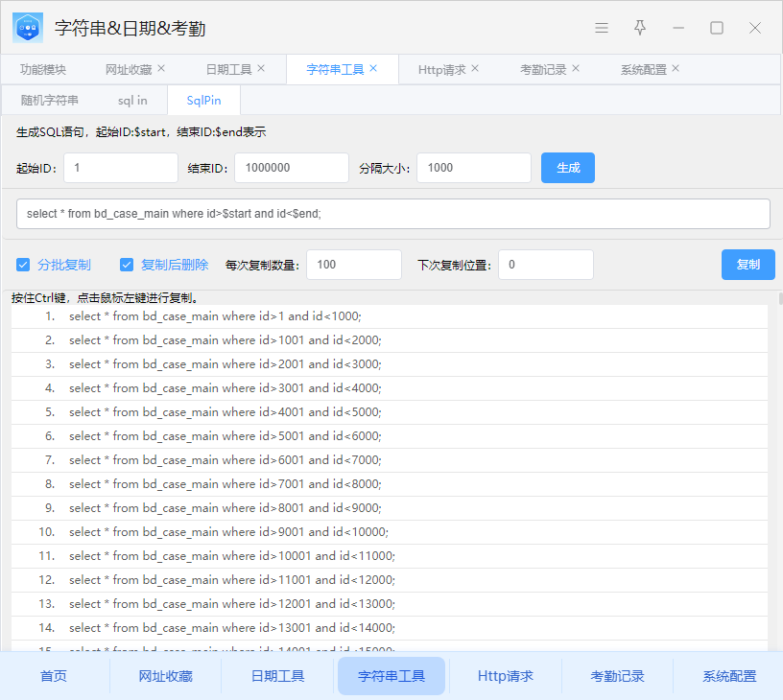
Task: Select row 6 with id>5001 and id<6000
Action: tap(390, 436)
